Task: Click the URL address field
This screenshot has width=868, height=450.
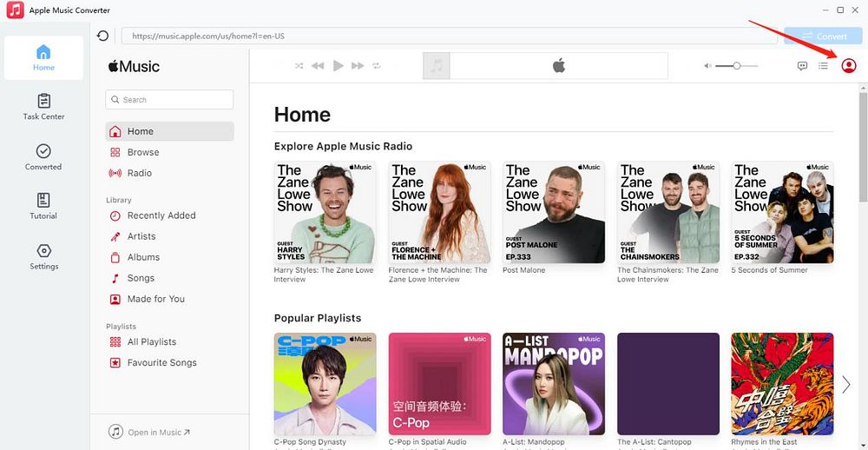Action: click(450, 36)
